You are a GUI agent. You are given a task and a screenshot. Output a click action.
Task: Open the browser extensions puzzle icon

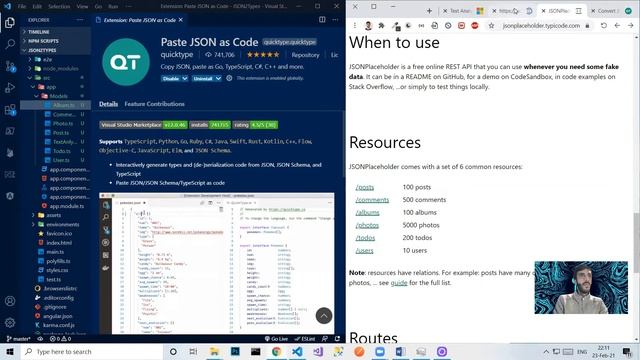[381, 26]
